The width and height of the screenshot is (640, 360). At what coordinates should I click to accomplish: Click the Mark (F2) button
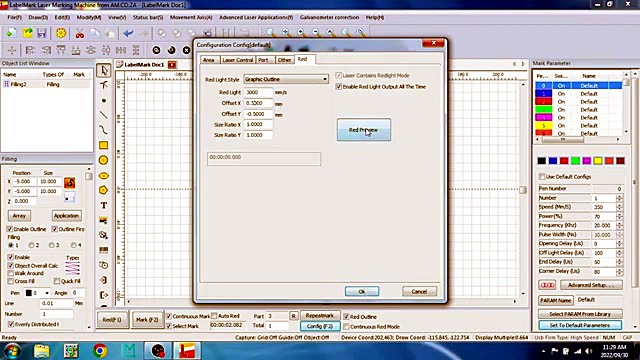[147, 320]
